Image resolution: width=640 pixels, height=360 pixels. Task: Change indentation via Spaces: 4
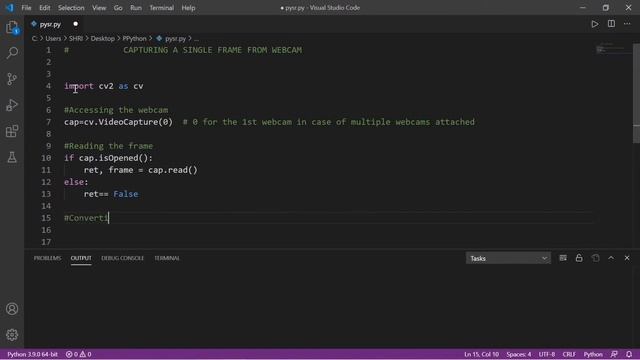pos(518,354)
